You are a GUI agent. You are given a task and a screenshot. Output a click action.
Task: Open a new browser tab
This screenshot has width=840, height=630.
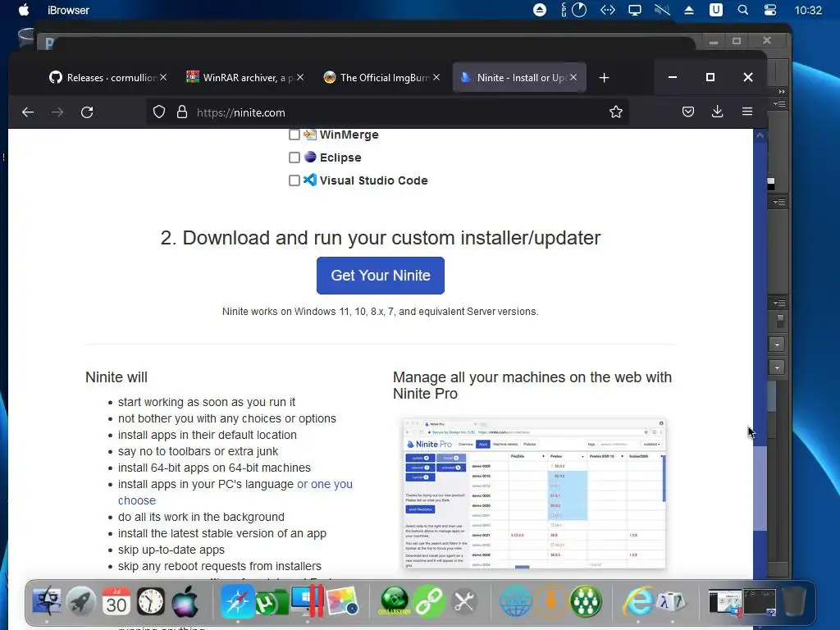coord(605,78)
